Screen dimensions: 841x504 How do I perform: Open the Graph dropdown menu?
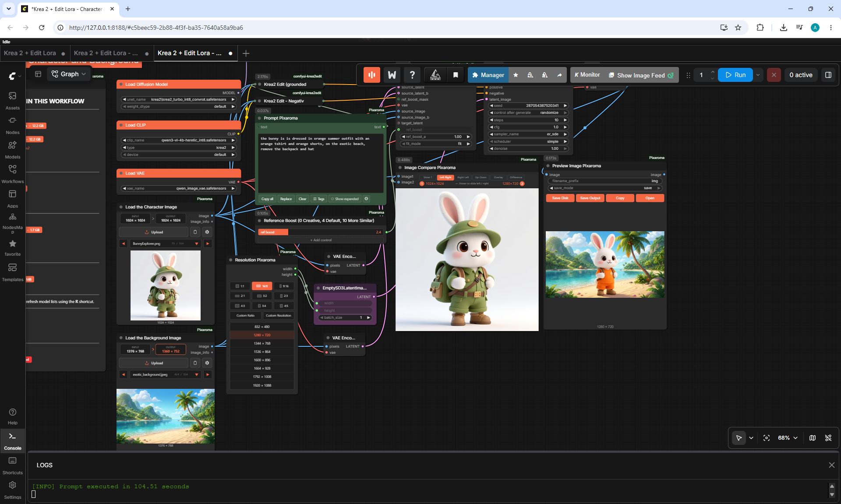click(x=69, y=74)
